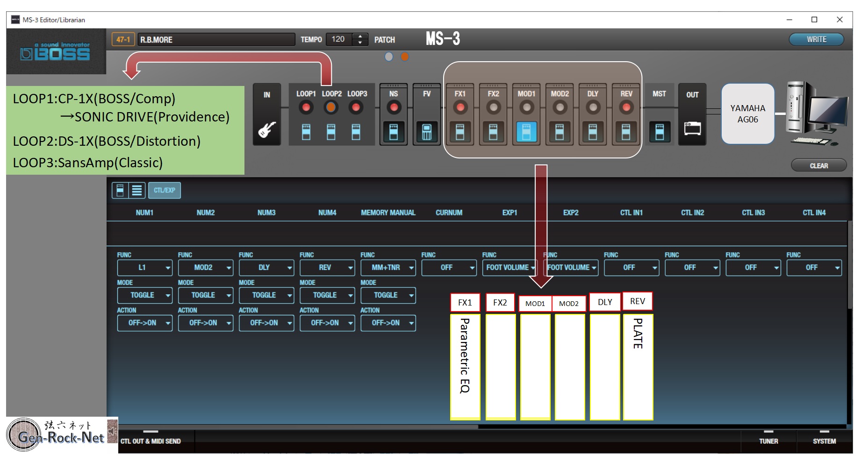Toggle MOD2 on/off indicator
The height and width of the screenshot is (462, 868).
pos(560,108)
